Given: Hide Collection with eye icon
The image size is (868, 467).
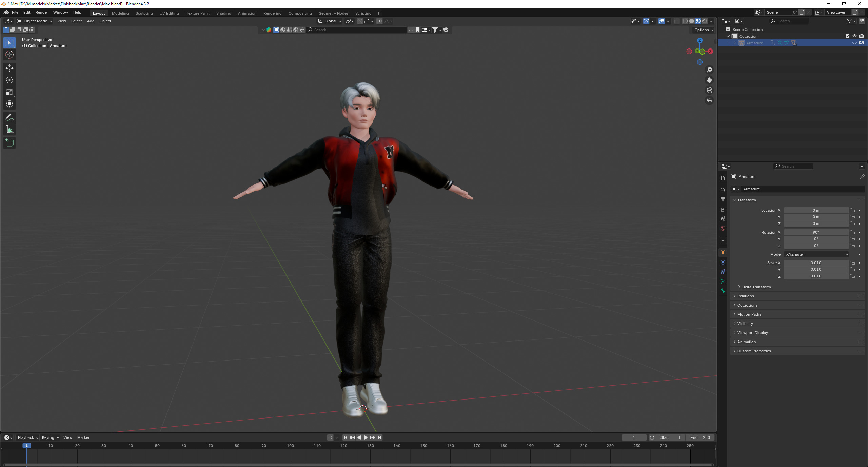Looking at the screenshot, I should (x=854, y=36).
